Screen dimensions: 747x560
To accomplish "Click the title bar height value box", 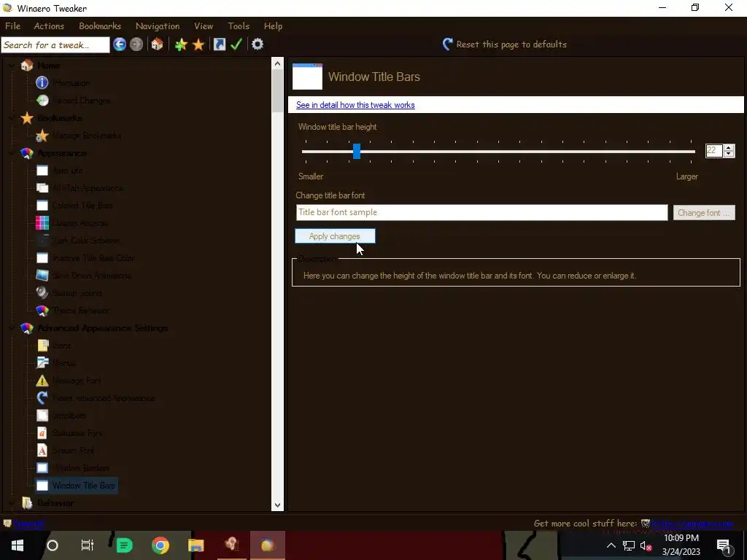I will (x=714, y=151).
